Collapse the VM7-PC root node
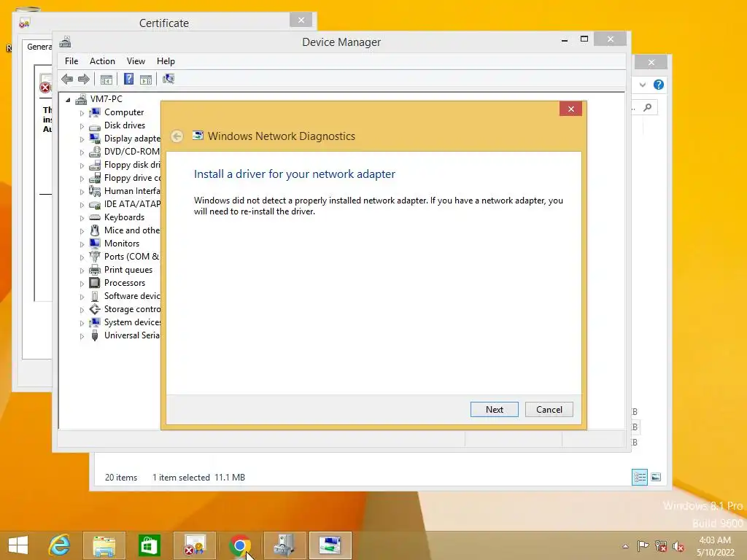The height and width of the screenshot is (560, 747). coord(68,99)
